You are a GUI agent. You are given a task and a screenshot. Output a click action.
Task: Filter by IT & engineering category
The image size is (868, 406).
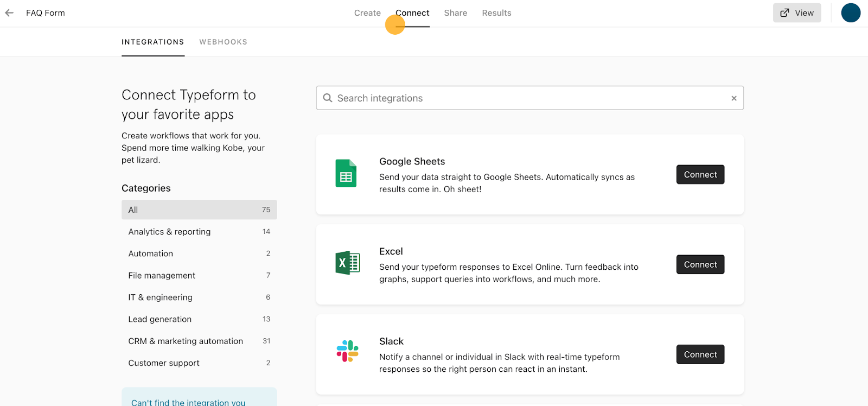[199, 297]
